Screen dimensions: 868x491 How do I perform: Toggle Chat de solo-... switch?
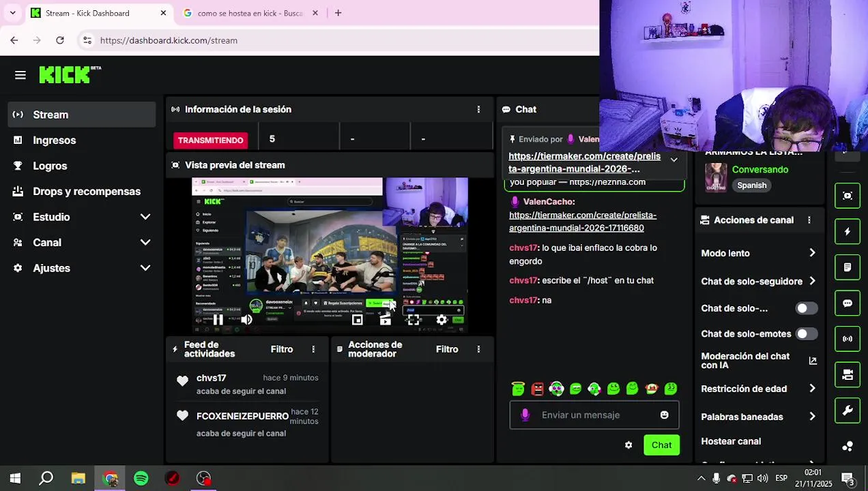pos(807,308)
